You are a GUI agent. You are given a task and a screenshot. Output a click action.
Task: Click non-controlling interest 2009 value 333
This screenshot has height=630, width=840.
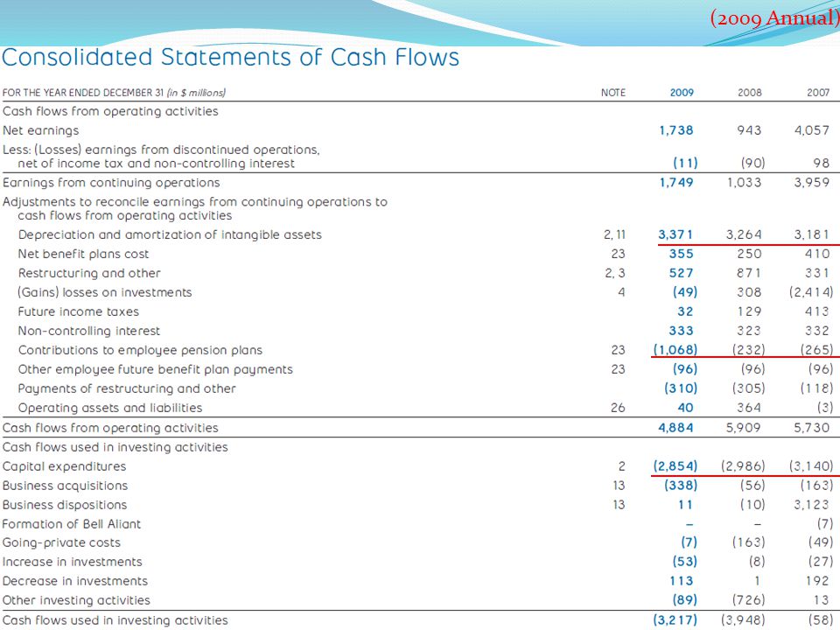pyautogui.click(x=681, y=331)
